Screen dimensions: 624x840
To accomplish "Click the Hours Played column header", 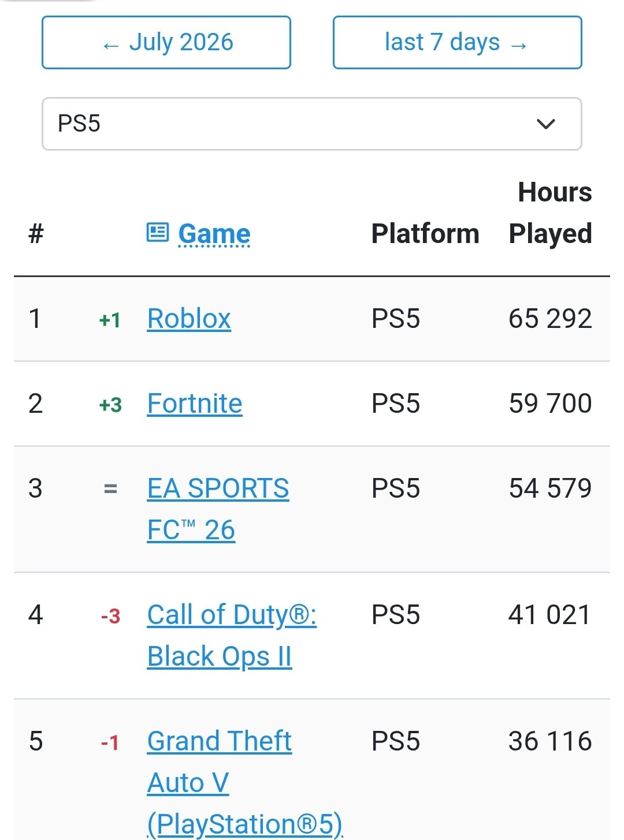I will (x=551, y=213).
